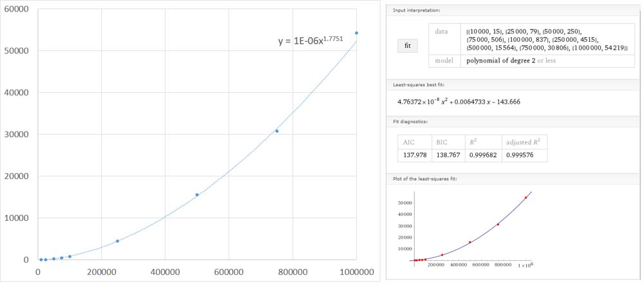This screenshot has height=284, width=644.
Task: Click the 200000 label on the x-axis
Action: coord(101,272)
